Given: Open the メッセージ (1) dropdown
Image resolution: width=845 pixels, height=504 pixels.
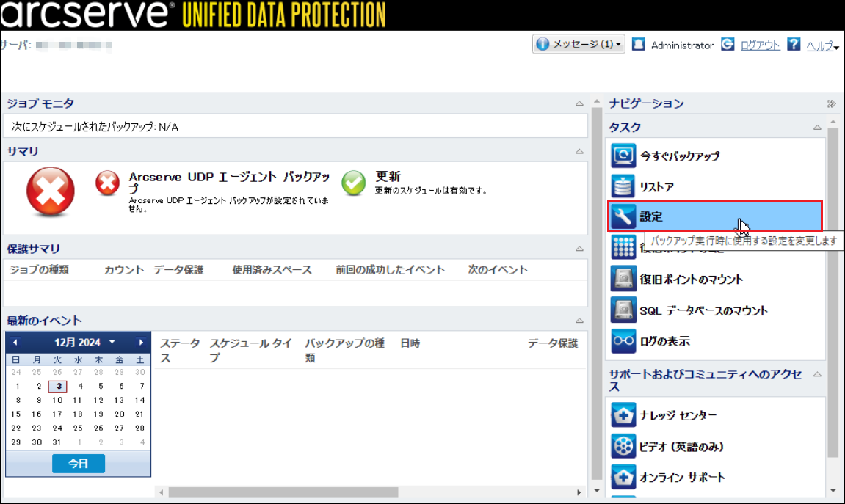Looking at the screenshot, I should coord(579,44).
